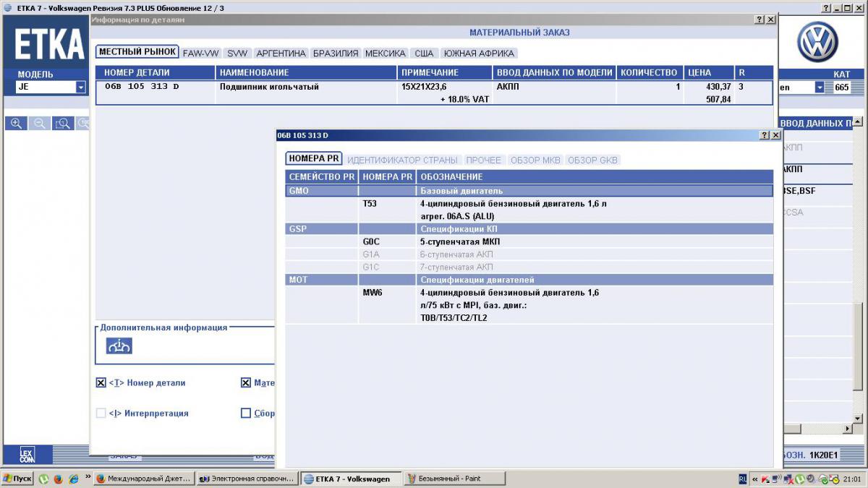Select the МЕКСИКА tab
The height and width of the screenshot is (488, 868).
[386, 53]
